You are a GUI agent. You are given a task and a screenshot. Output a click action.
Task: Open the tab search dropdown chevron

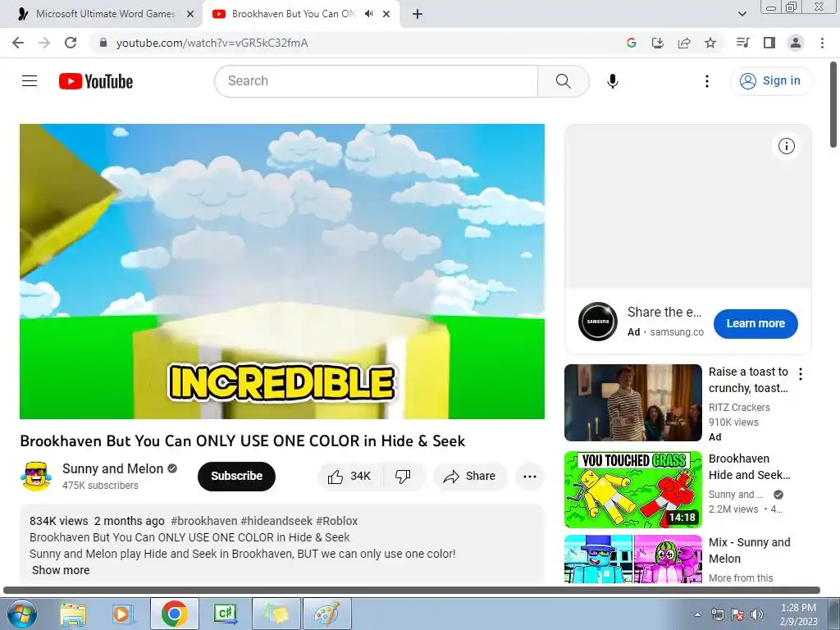tap(742, 14)
